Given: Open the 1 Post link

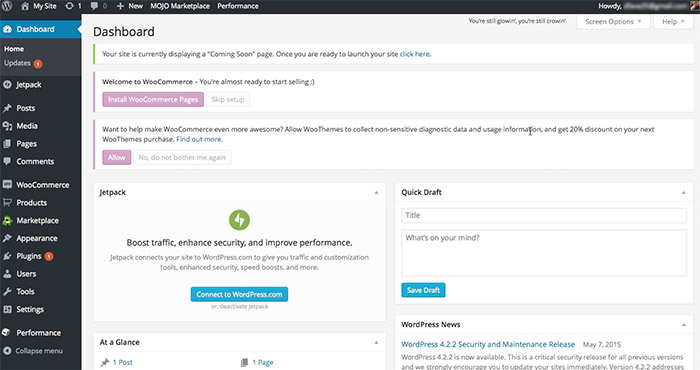Looking at the screenshot, I should tap(123, 362).
